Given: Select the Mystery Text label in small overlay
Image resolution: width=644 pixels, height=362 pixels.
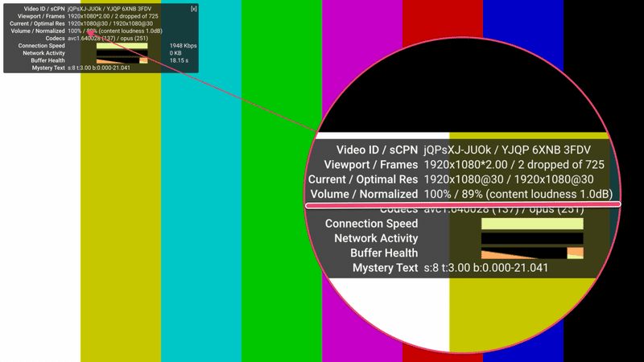Looking at the screenshot, I should click(x=48, y=68).
